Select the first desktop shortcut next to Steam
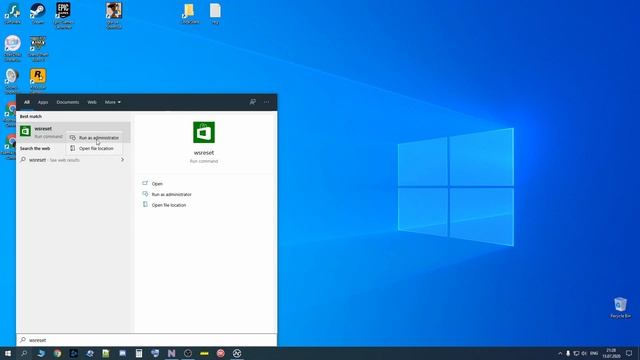 click(13, 13)
